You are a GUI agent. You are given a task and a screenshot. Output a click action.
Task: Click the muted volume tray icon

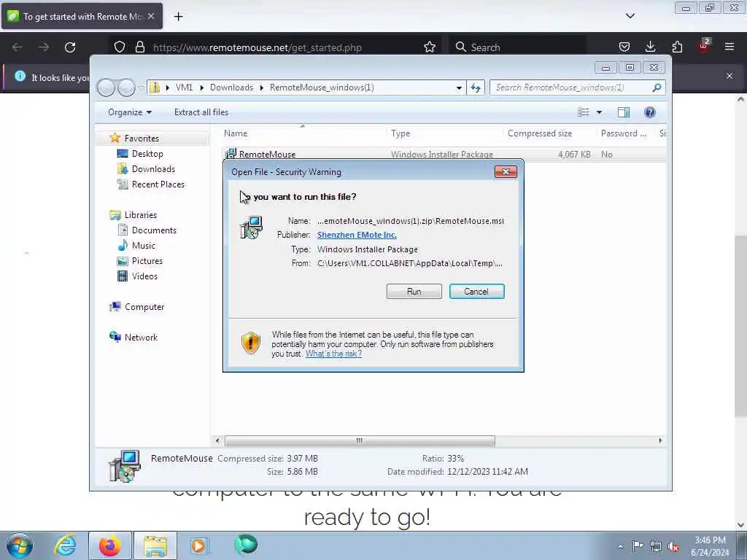coord(673,546)
